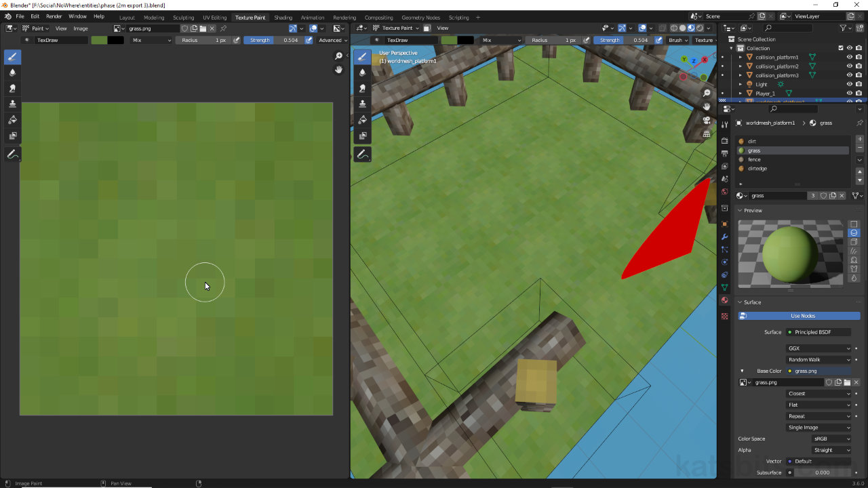Viewport: 868px width, 488px height.
Task: Select the Smear tool in image editor
Action: point(12,88)
